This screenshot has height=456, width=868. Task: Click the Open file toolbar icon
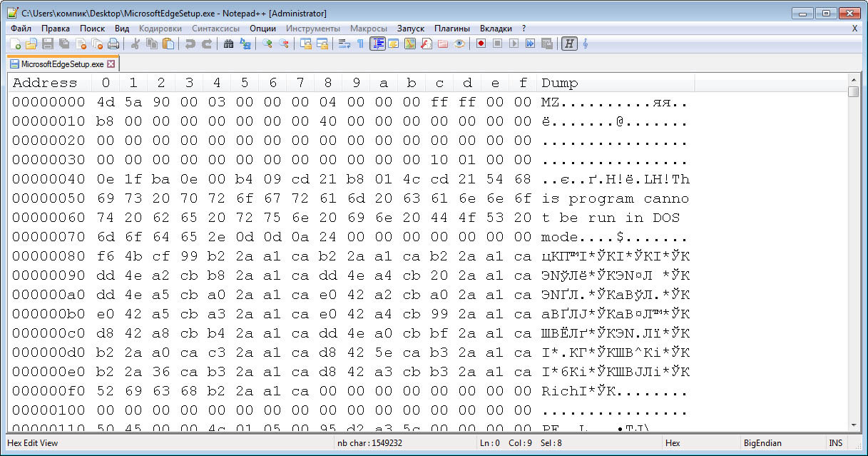tap(31, 44)
